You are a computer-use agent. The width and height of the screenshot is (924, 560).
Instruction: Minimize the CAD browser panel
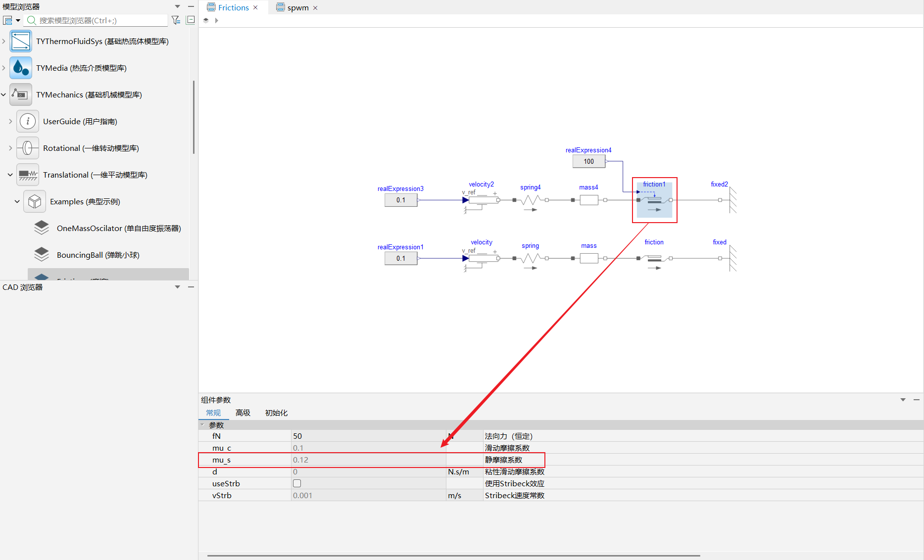click(x=191, y=287)
